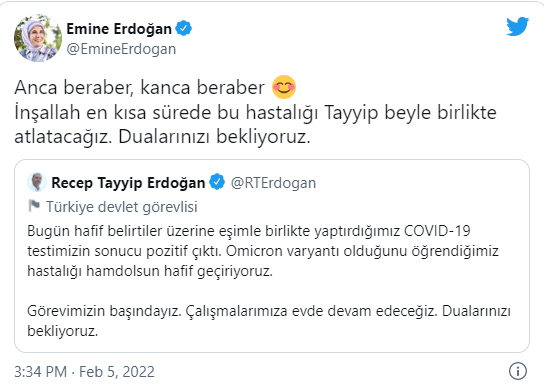Click the smiling blush emoji
This screenshot has height=391, width=544.
pyautogui.click(x=284, y=87)
